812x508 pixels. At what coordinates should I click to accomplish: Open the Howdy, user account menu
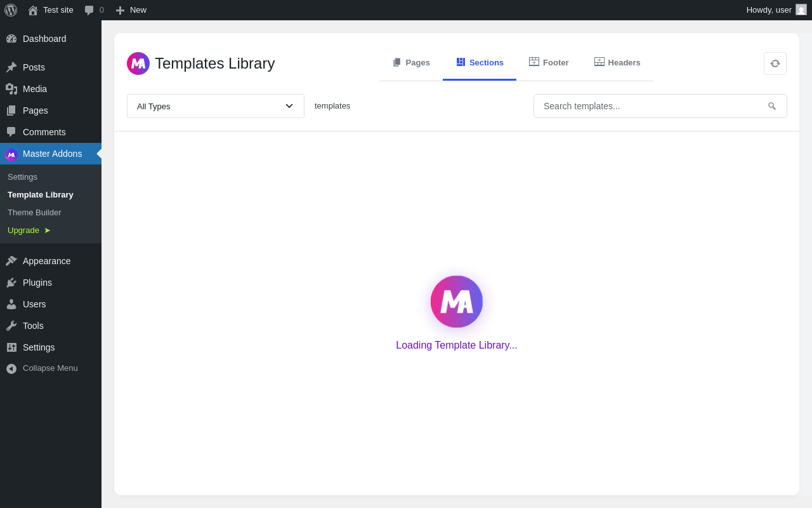[x=776, y=10]
